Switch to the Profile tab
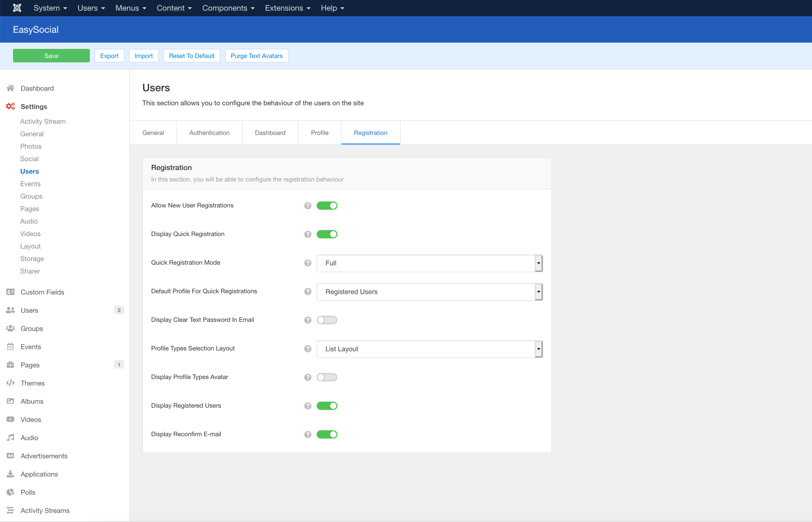This screenshot has height=522, width=812. click(x=320, y=133)
